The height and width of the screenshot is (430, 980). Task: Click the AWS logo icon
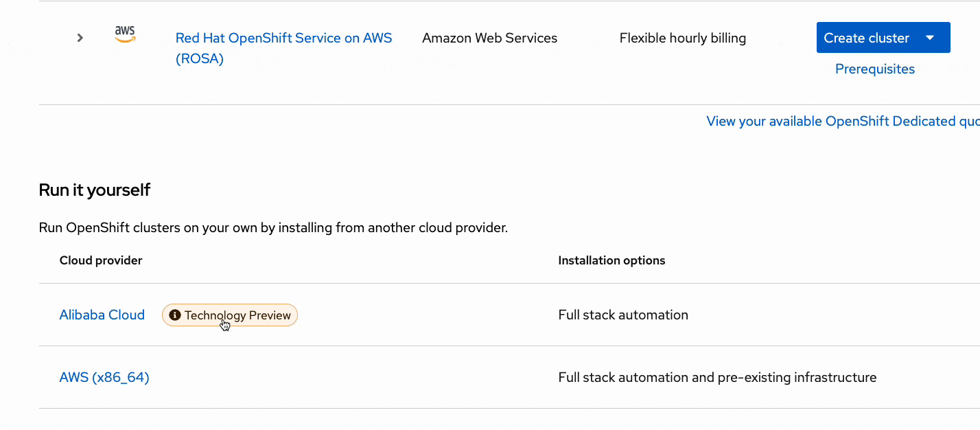click(x=125, y=34)
